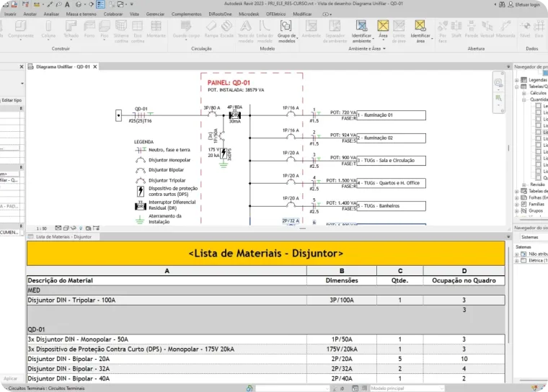Select the Sistema cortina tool
Viewport: 548px width, 392px height.
coord(121,32)
